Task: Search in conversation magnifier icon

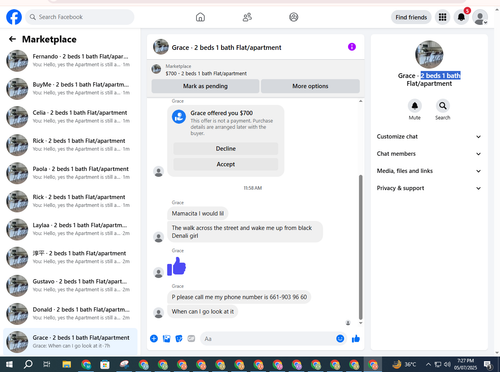Action: tap(443, 106)
